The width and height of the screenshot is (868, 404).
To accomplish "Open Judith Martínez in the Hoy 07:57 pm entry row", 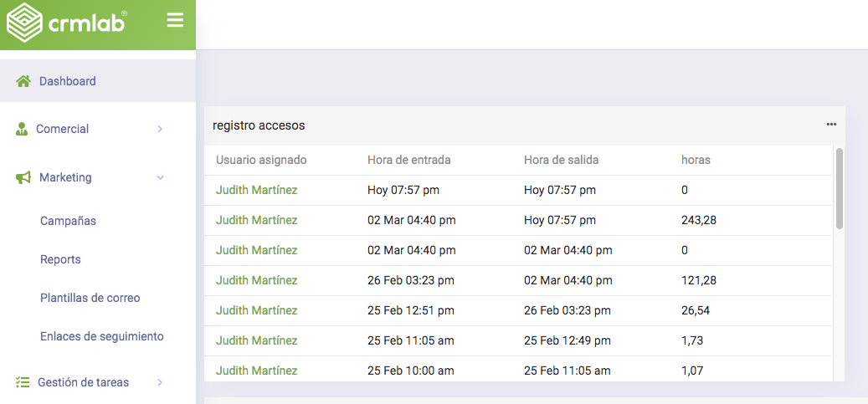I will (256, 191).
